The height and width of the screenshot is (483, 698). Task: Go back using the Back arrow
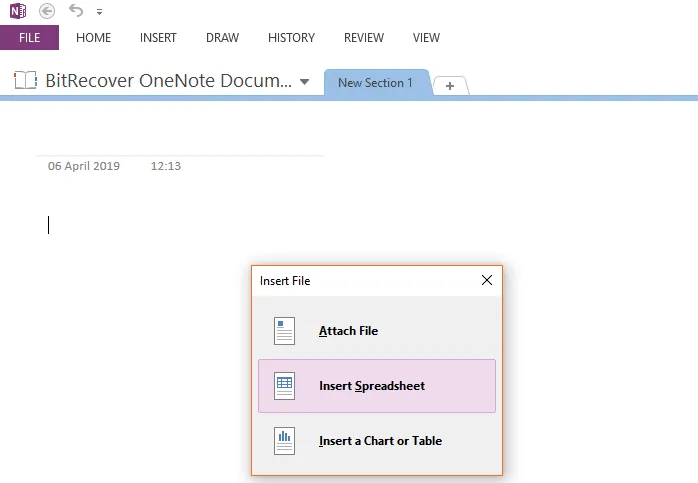pyautogui.click(x=47, y=11)
